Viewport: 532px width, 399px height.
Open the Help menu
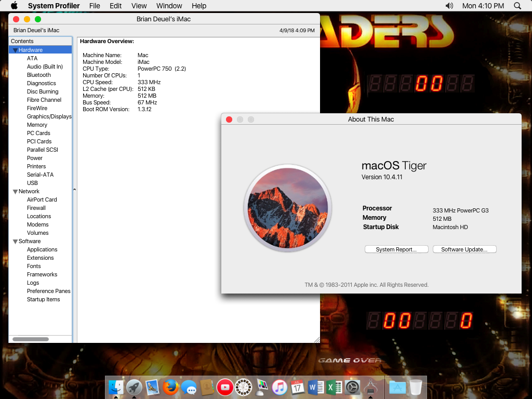[x=199, y=6]
